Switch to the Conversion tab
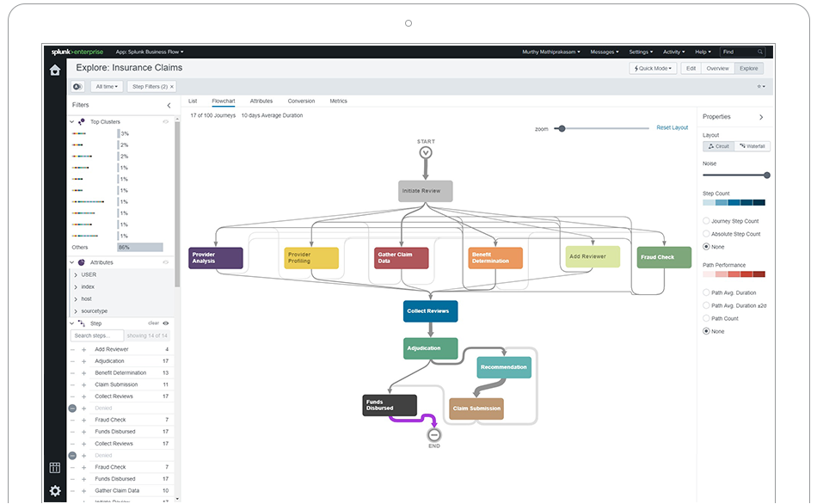817x504 pixels. (301, 101)
